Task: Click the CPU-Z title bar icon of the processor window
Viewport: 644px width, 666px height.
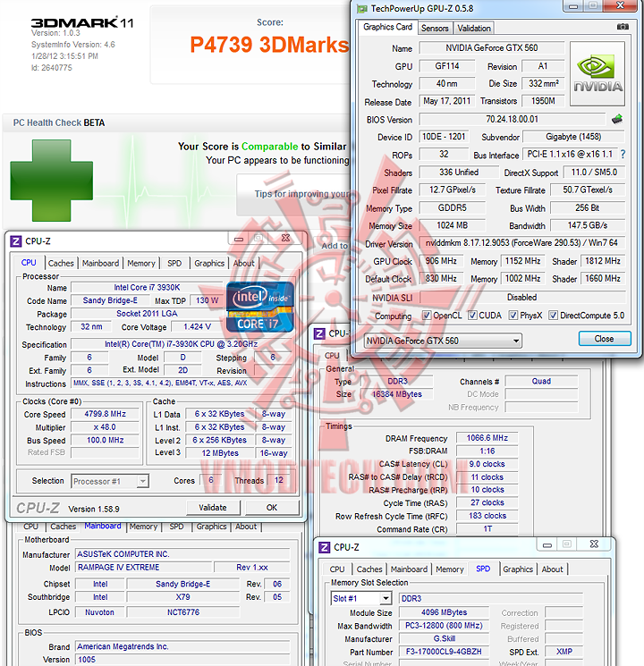Action: [16, 241]
